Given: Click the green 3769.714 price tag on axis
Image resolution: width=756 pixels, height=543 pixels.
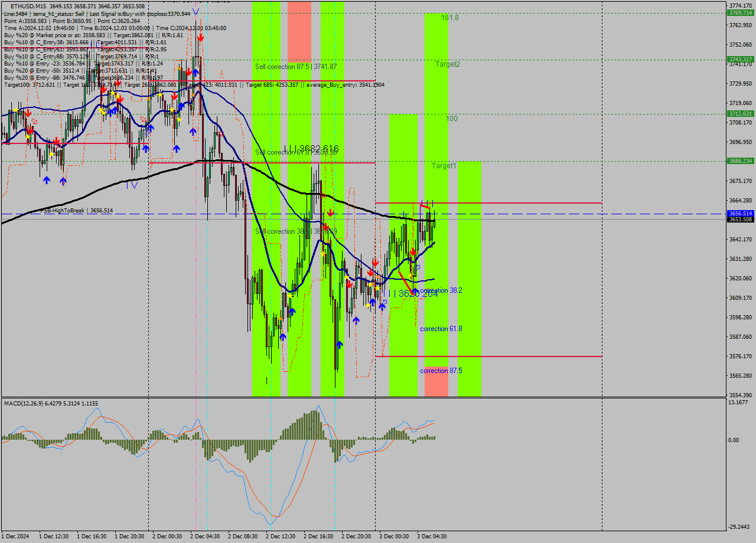Looking at the screenshot, I should (741, 12).
